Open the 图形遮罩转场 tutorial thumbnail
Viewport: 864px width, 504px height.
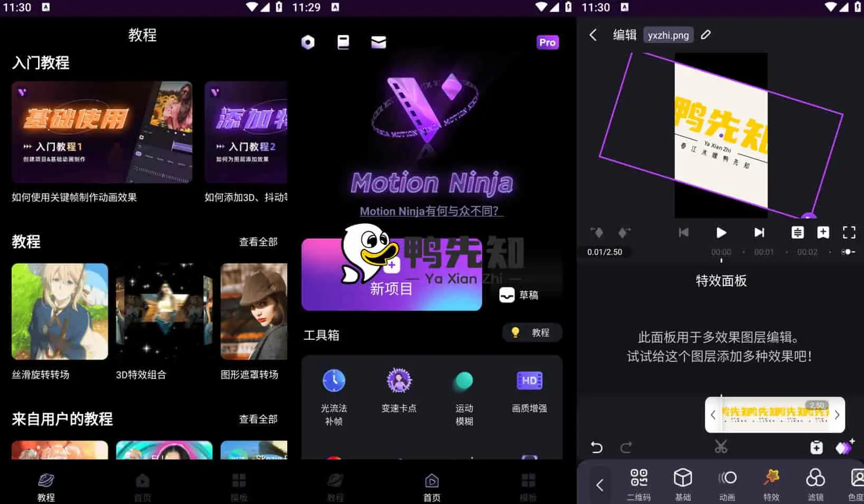pyautogui.click(x=254, y=311)
